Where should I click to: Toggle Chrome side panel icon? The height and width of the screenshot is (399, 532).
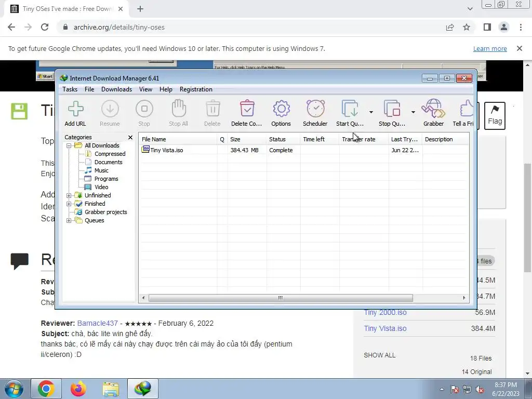487,27
